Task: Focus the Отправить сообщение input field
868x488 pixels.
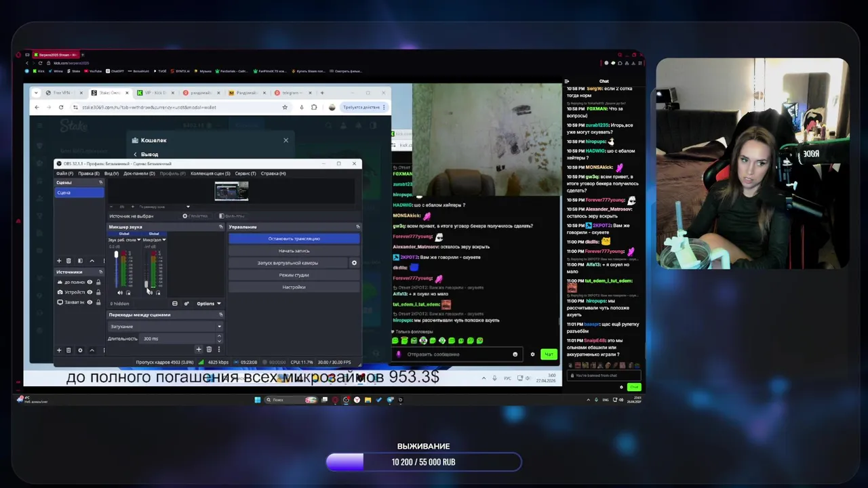Action: coord(456,354)
